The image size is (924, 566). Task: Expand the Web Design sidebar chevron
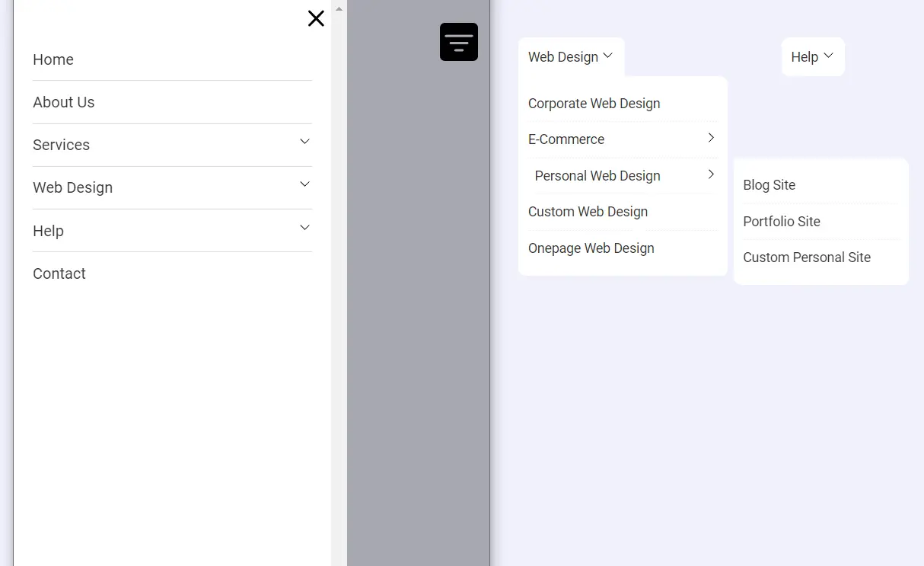[304, 184]
